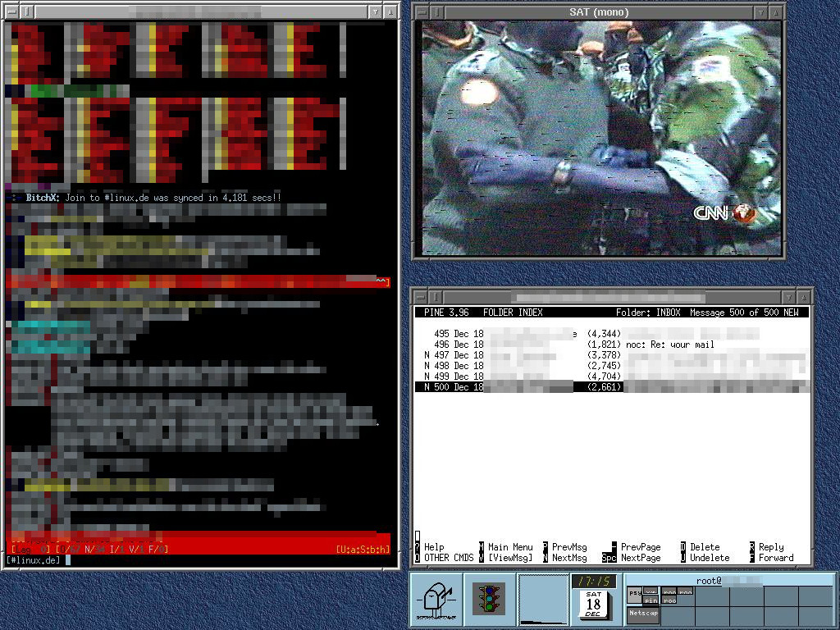The width and height of the screenshot is (840, 630).
Task: Click the traffic light icon in the panel
Action: point(489,599)
